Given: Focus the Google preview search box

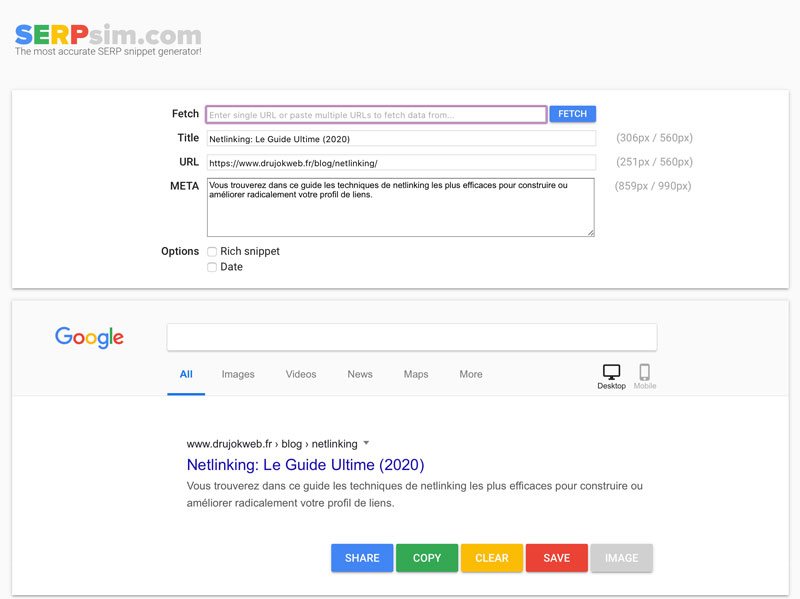Looking at the screenshot, I should pos(412,337).
